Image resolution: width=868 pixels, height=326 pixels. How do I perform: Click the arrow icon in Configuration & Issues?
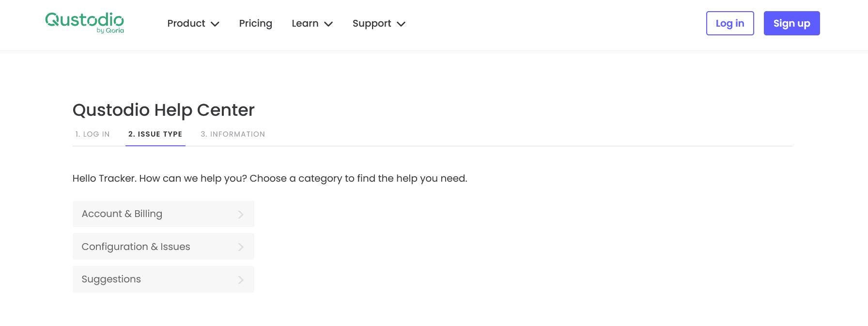(241, 247)
